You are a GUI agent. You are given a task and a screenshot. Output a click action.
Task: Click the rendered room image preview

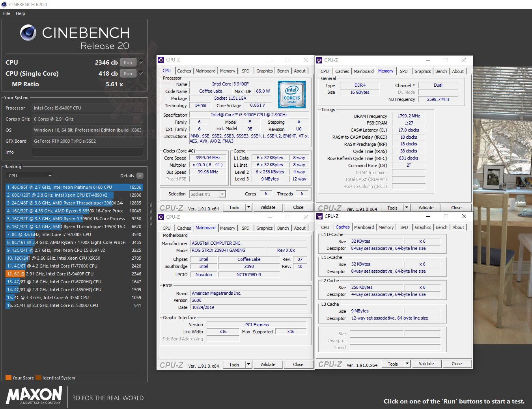(x=502, y=205)
